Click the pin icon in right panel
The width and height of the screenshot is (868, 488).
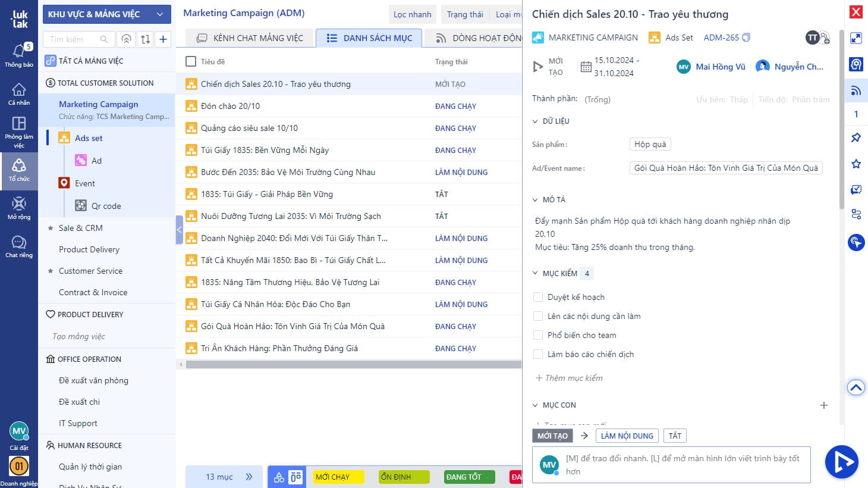(x=856, y=138)
